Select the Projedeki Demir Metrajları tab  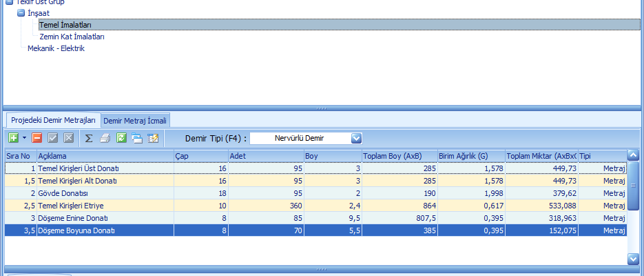click(53, 120)
